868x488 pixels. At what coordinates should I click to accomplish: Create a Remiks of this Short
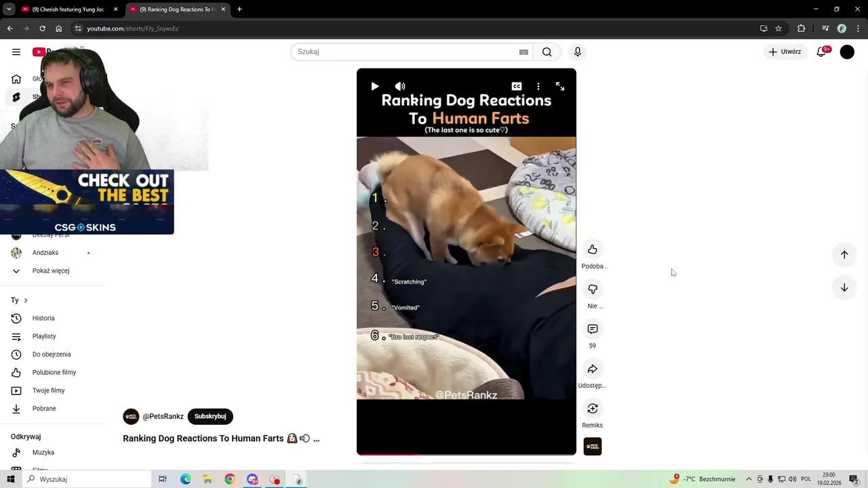point(593,409)
